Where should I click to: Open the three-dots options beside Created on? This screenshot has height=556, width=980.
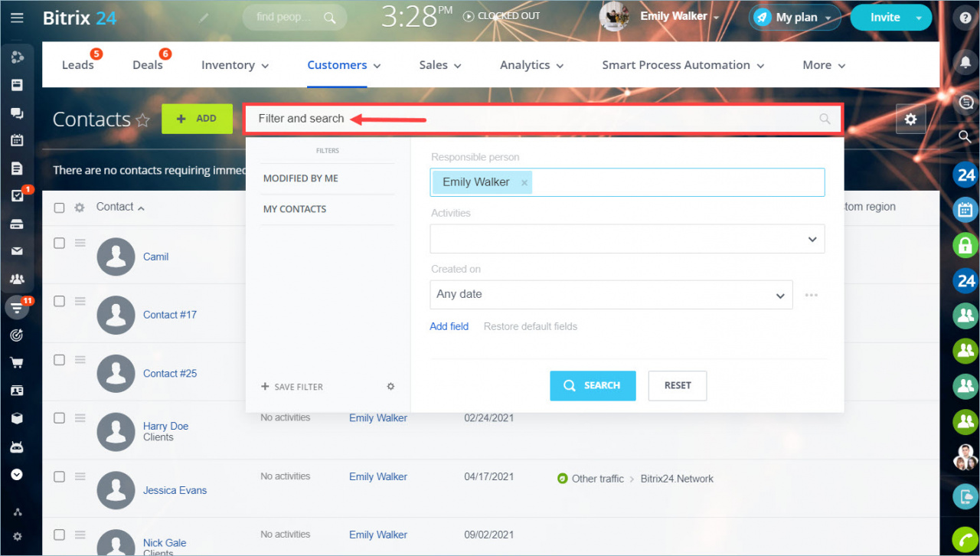(812, 295)
